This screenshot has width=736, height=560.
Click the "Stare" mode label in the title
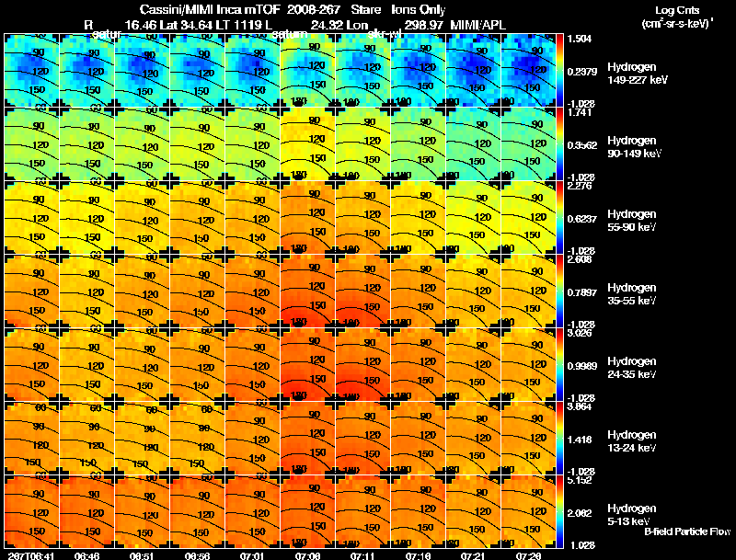pyautogui.click(x=366, y=9)
